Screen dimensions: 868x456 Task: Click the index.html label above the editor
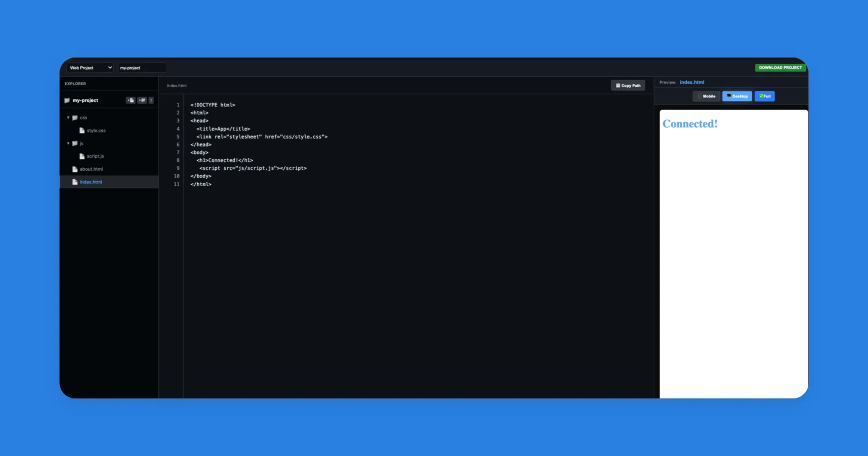click(x=176, y=85)
